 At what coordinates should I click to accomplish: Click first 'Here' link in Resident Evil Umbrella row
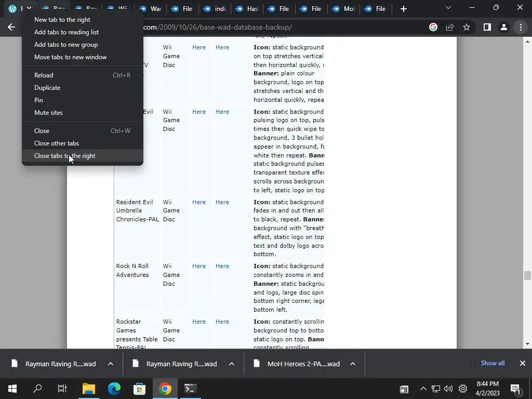[x=199, y=202]
